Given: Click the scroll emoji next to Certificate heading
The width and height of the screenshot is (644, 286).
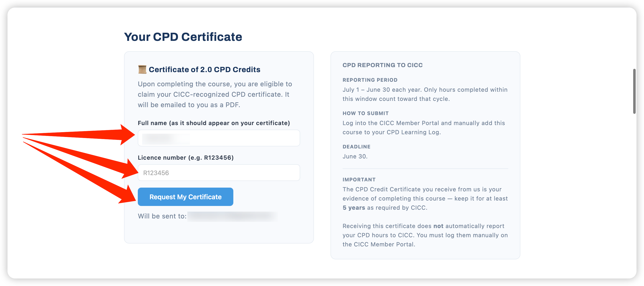Looking at the screenshot, I should 142,69.
